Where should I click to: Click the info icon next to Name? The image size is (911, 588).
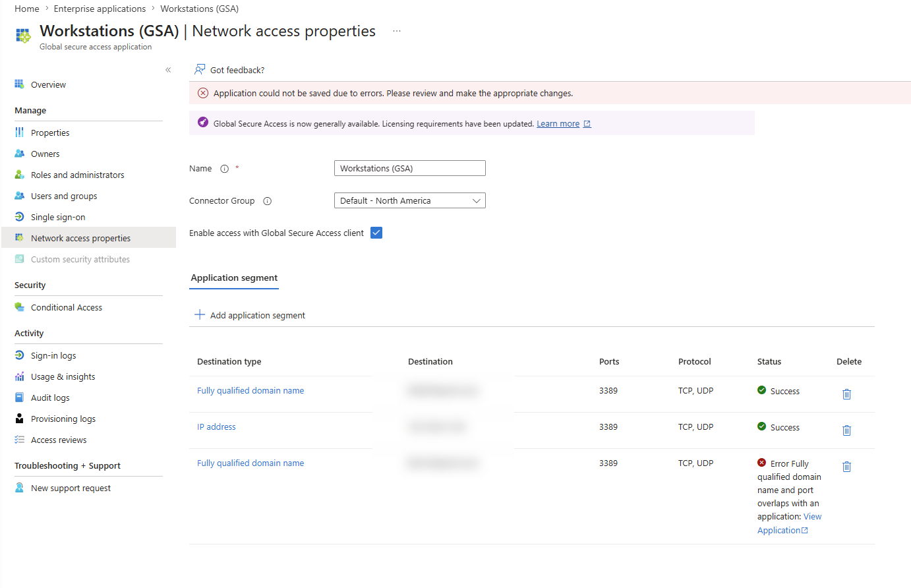pyautogui.click(x=225, y=169)
